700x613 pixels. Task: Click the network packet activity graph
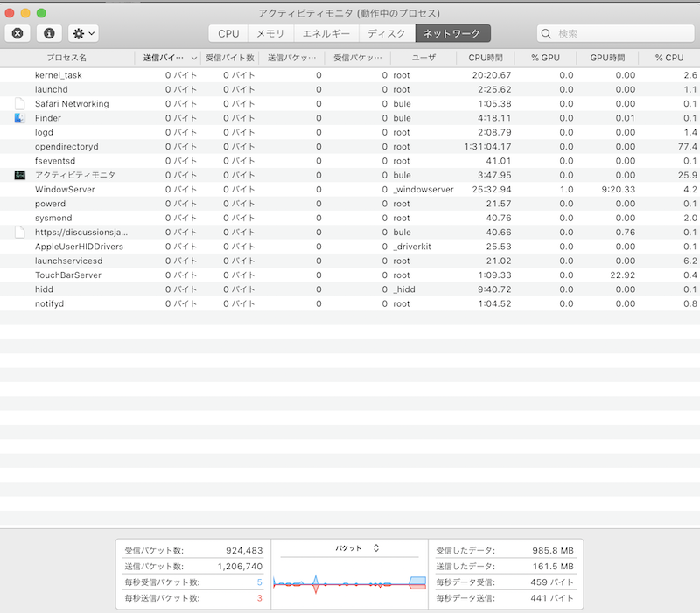click(x=349, y=582)
